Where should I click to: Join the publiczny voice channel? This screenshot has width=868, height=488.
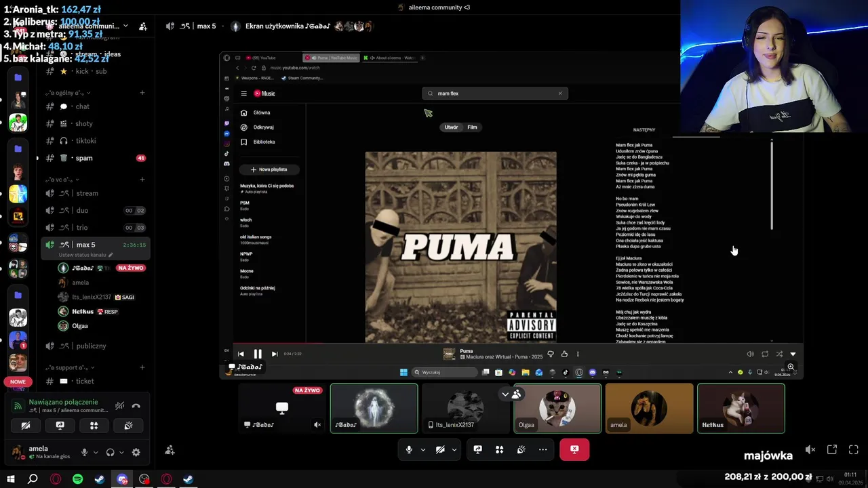tap(96, 346)
